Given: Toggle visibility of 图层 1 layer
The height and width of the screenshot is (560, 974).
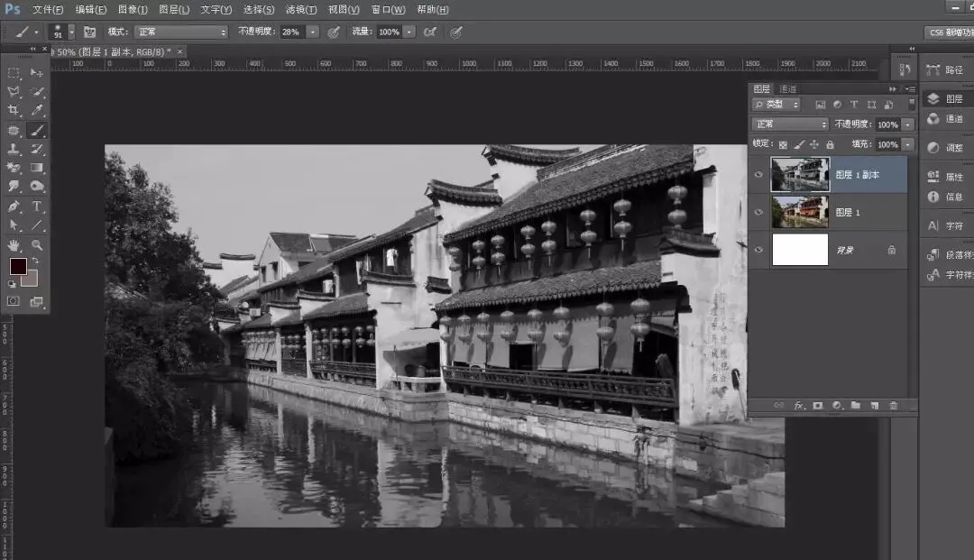Looking at the screenshot, I should (x=758, y=212).
